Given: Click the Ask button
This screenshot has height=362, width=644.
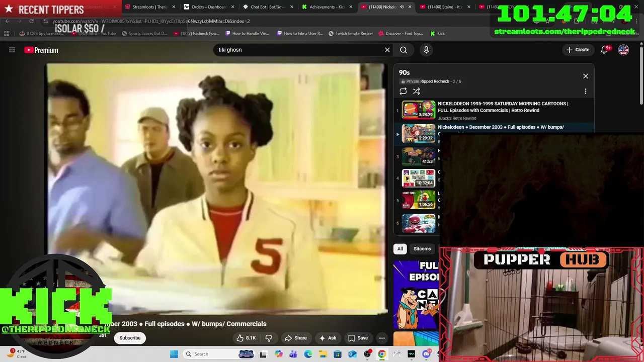Looking at the screenshot, I should tap(328, 338).
